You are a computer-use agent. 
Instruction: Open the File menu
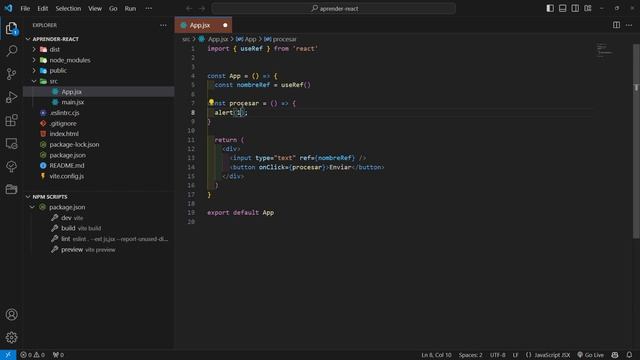[25, 8]
